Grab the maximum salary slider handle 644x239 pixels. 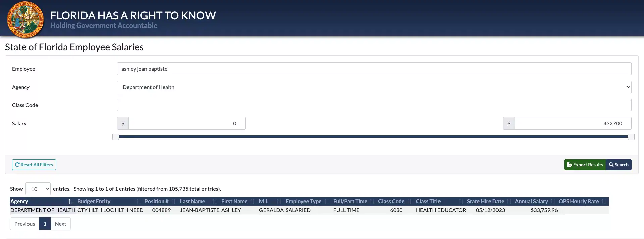click(x=631, y=137)
